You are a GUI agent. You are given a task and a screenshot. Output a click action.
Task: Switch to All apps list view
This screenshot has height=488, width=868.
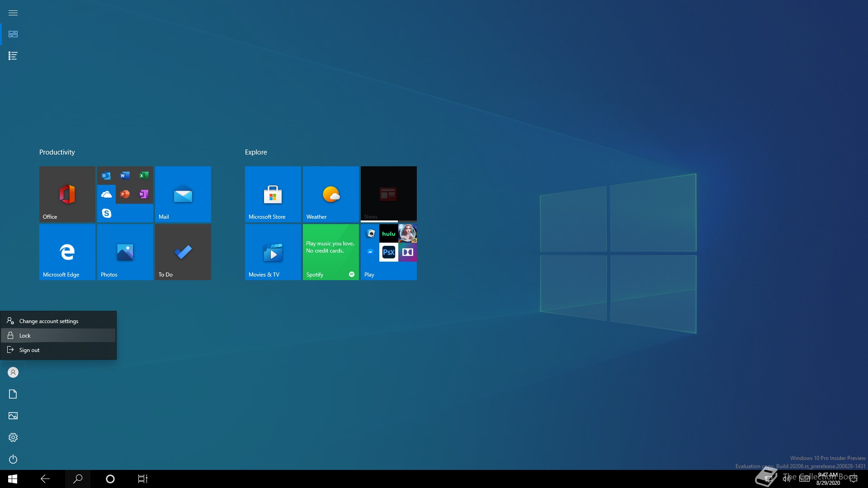tap(13, 56)
